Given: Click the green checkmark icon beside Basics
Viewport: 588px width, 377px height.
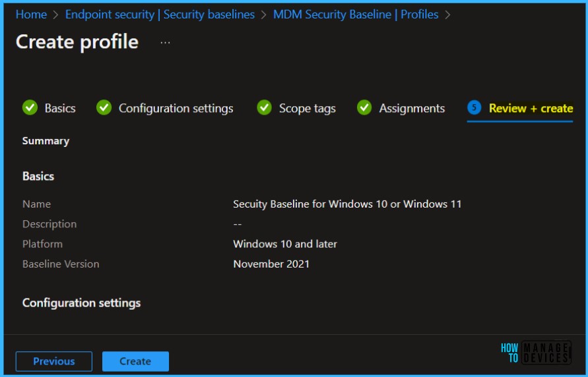Looking at the screenshot, I should [30, 107].
